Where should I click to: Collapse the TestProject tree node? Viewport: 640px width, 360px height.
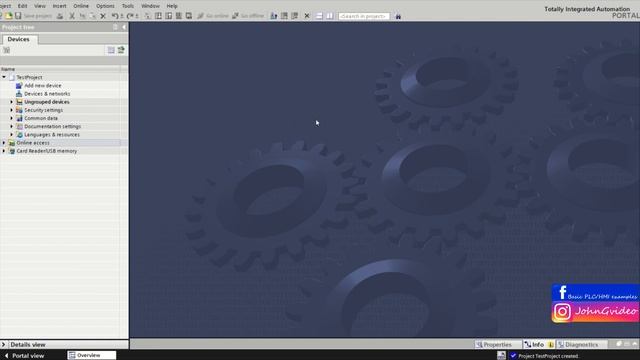point(4,77)
